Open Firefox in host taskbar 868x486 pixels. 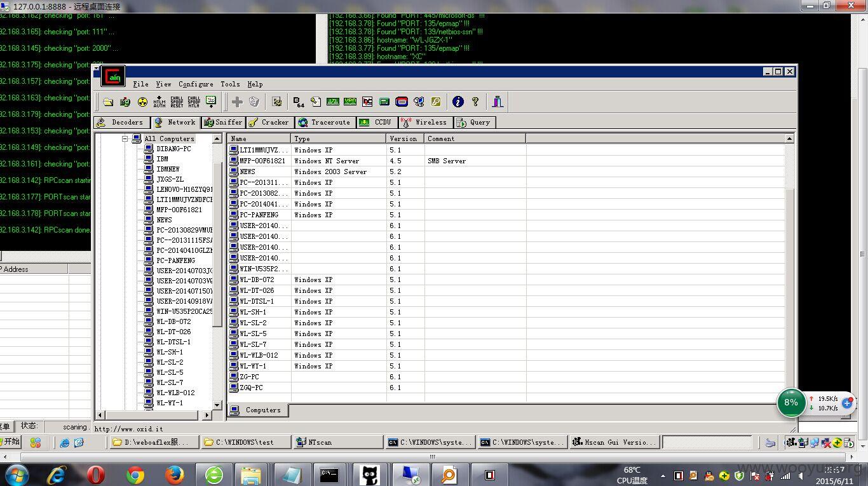pos(175,475)
